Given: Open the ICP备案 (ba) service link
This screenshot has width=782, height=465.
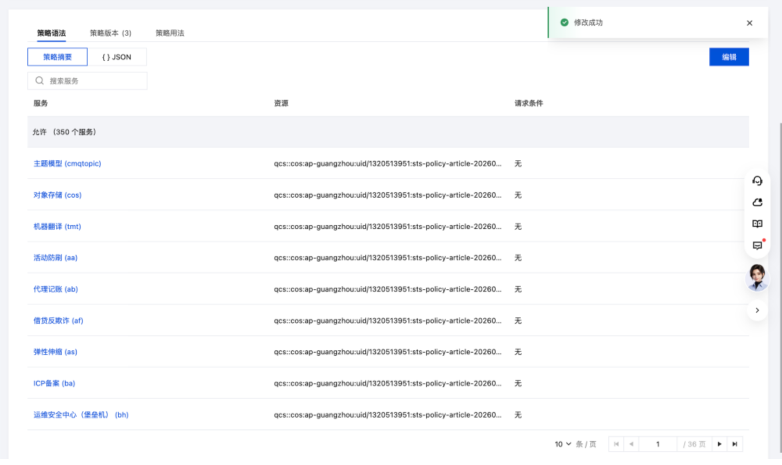Looking at the screenshot, I should coord(54,384).
